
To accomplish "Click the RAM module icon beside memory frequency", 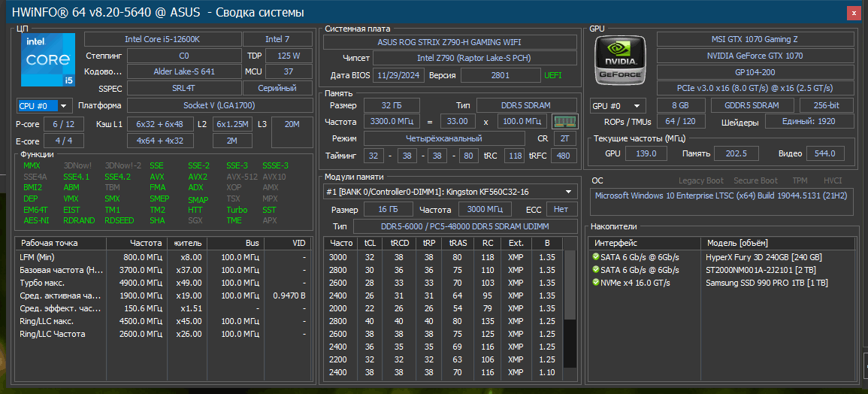I will [565, 121].
